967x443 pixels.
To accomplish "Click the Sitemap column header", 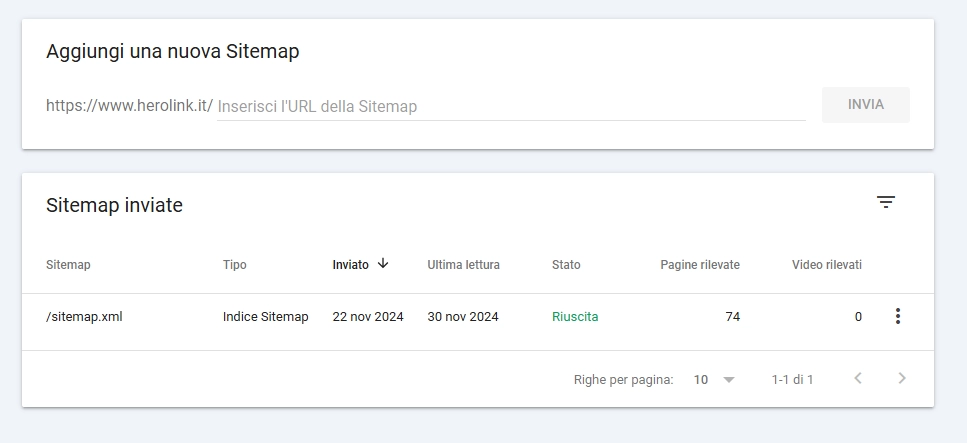I will point(68,265).
